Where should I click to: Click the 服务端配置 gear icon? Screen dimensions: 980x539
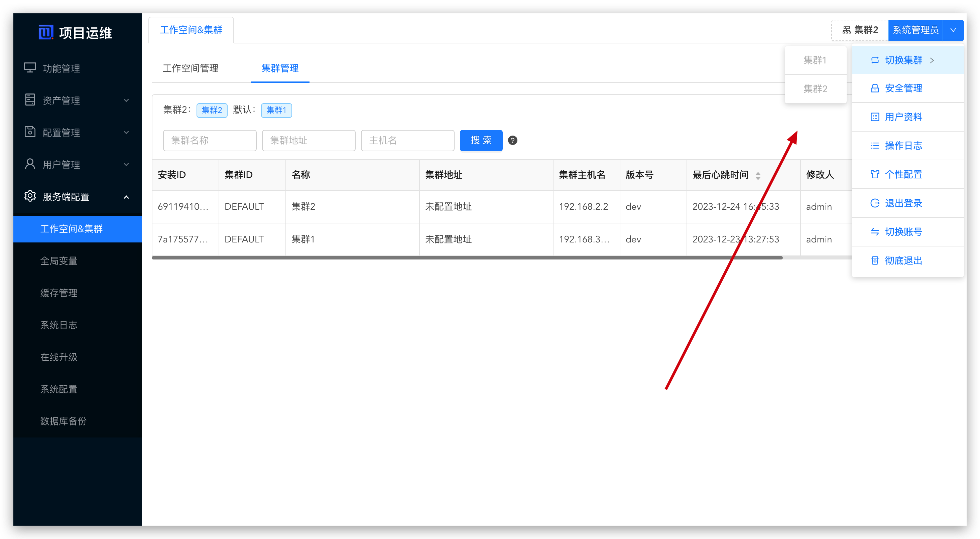click(30, 196)
